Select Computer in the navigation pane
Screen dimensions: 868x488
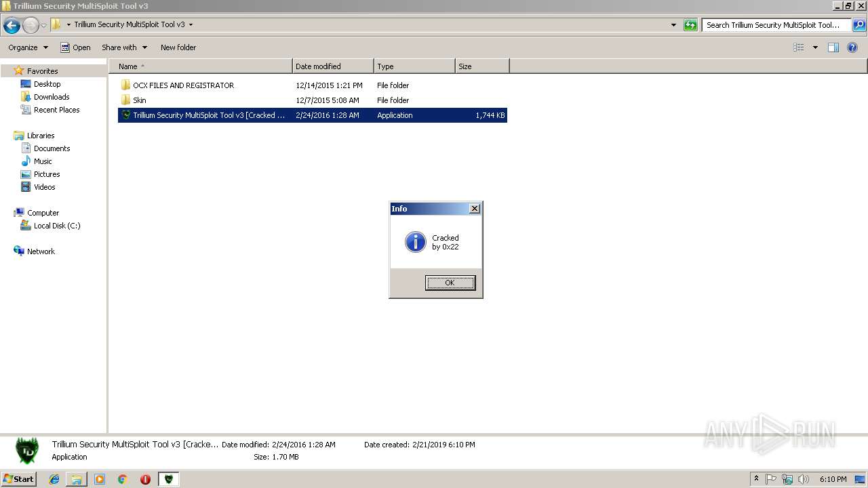coord(43,213)
